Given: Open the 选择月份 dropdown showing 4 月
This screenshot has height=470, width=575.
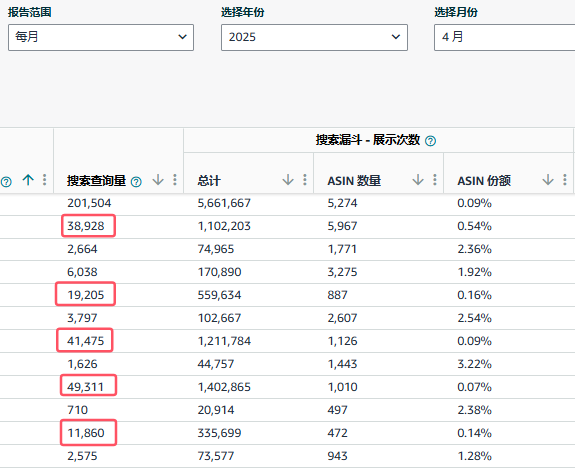Looking at the screenshot, I should [505, 37].
